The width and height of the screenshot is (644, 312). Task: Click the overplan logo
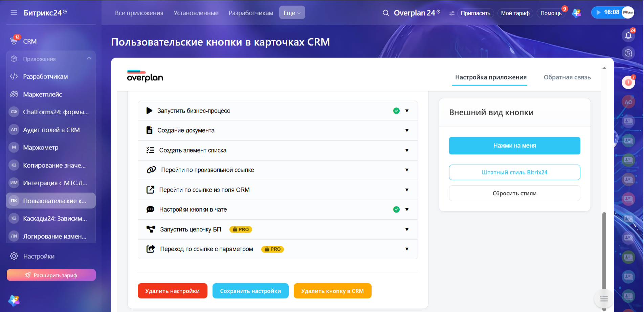point(145,76)
